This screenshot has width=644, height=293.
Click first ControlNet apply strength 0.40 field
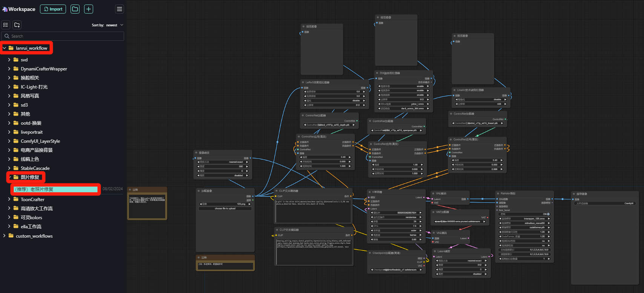click(x=325, y=157)
